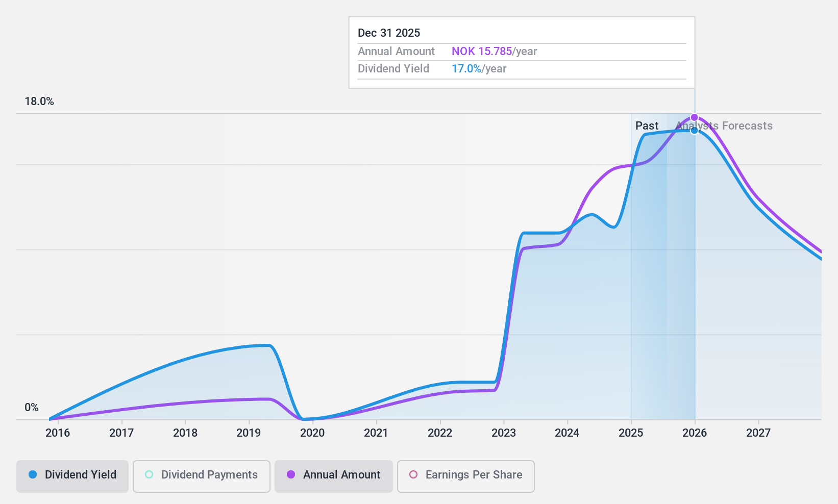838x504 pixels.
Task: Click the 2016 x-axis label
Action: tap(58, 433)
